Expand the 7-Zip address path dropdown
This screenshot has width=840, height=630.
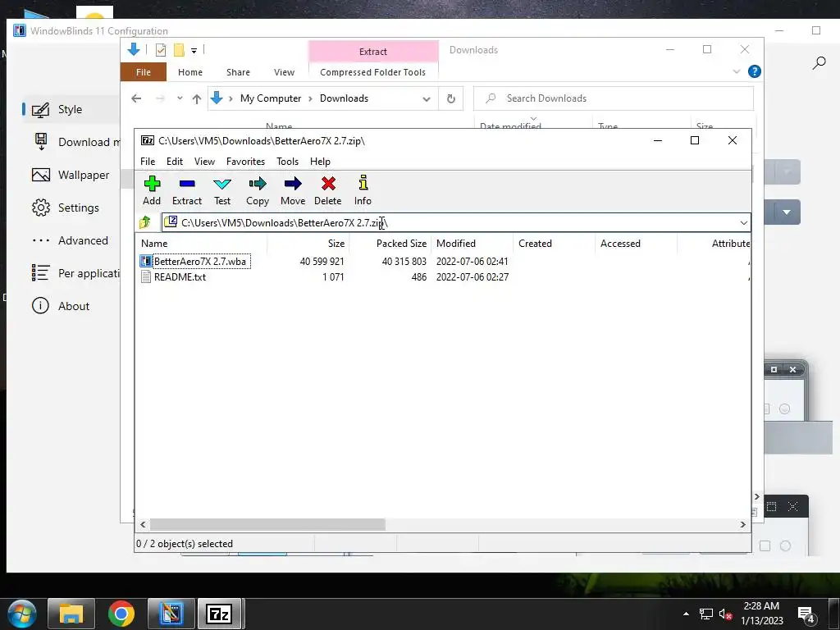tap(743, 223)
